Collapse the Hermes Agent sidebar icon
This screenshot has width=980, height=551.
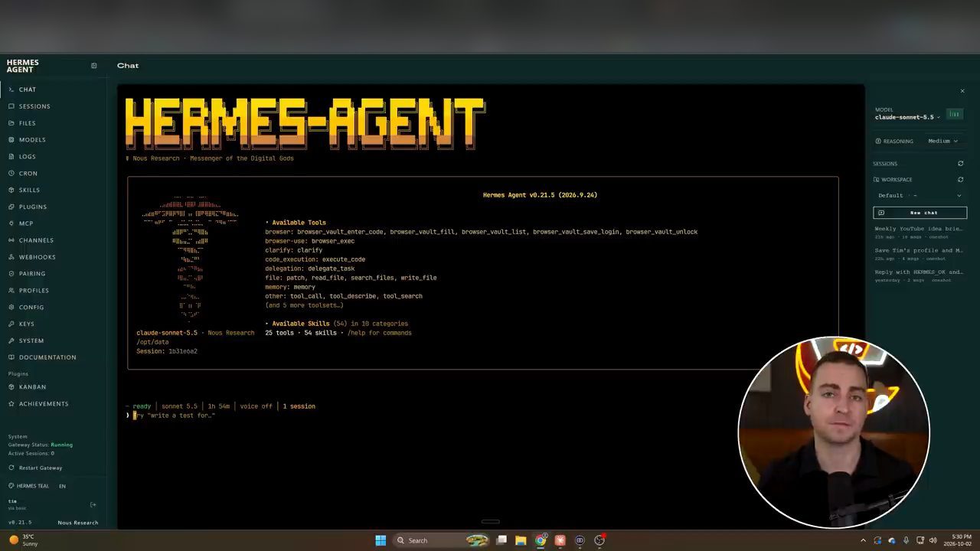point(94,66)
